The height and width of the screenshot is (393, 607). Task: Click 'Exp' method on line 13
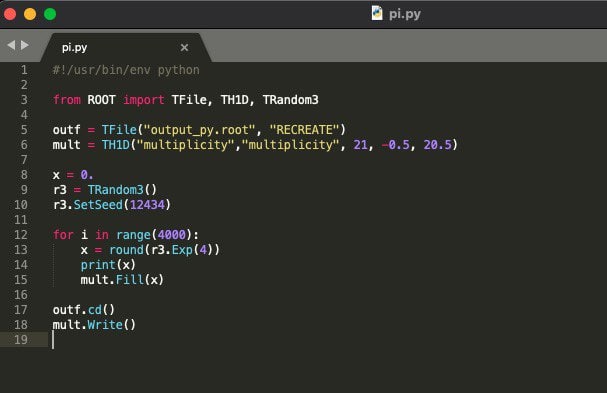click(x=182, y=250)
